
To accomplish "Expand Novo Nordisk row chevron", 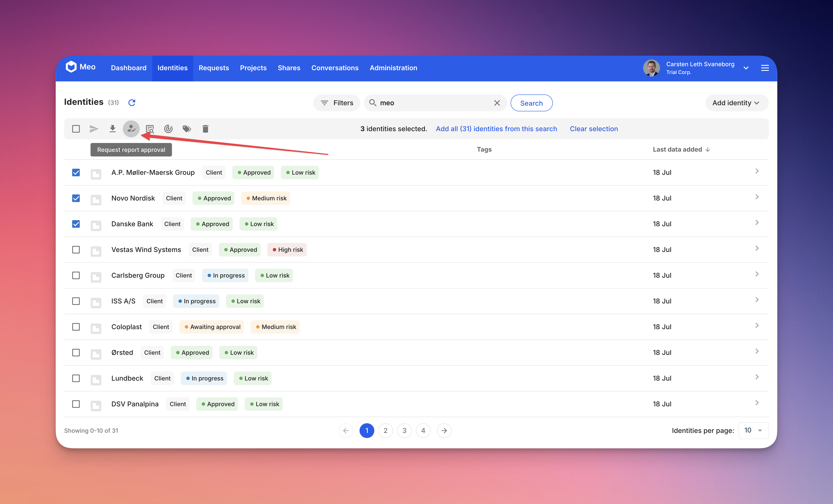I will [757, 197].
